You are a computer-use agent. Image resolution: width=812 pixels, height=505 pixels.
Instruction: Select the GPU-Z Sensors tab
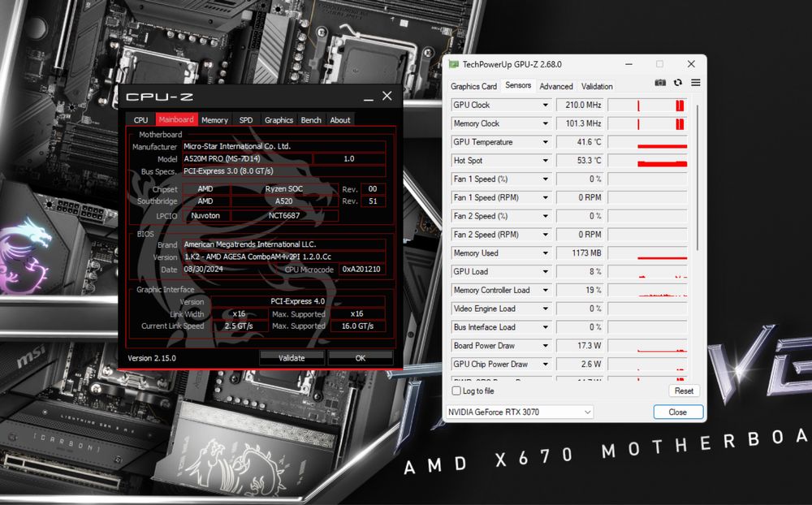(518, 85)
